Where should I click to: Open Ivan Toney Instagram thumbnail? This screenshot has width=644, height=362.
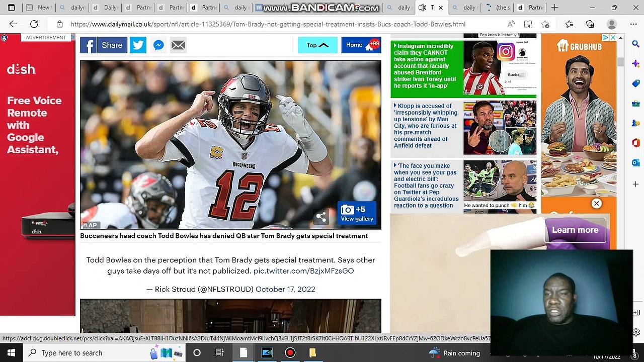tap(500, 68)
